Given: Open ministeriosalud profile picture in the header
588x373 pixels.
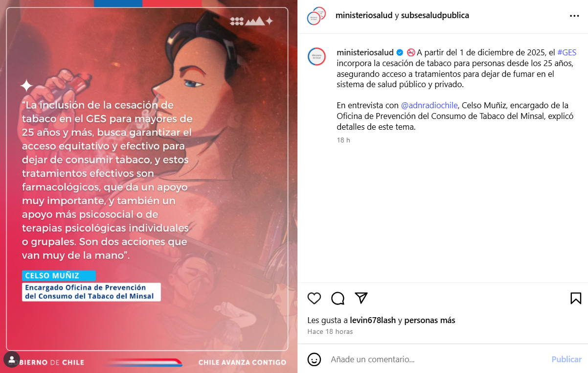Looking at the screenshot, I should click(316, 16).
